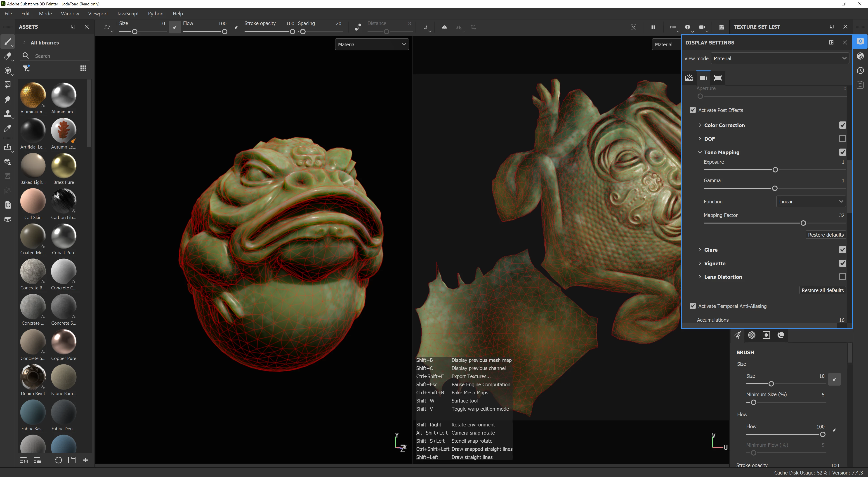
Task: Click the grid view icon in Assets
Action: [x=83, y=68]
